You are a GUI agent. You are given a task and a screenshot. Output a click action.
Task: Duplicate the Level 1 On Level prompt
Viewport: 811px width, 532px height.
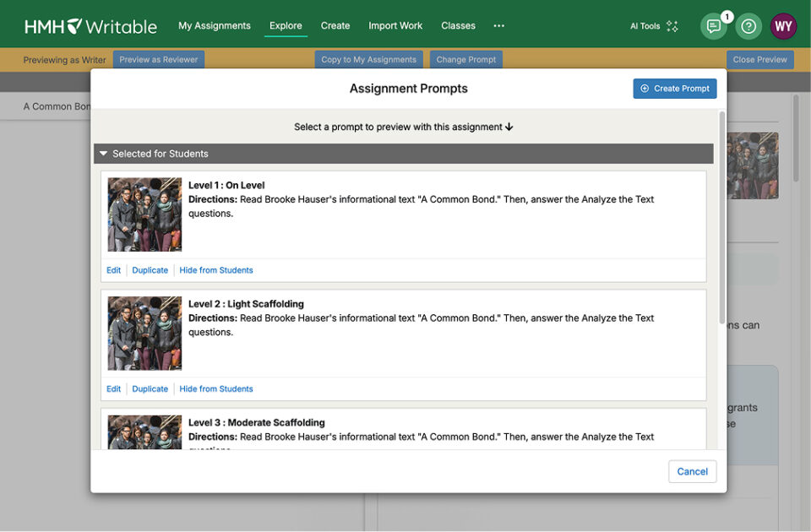(x=150, y=270)
